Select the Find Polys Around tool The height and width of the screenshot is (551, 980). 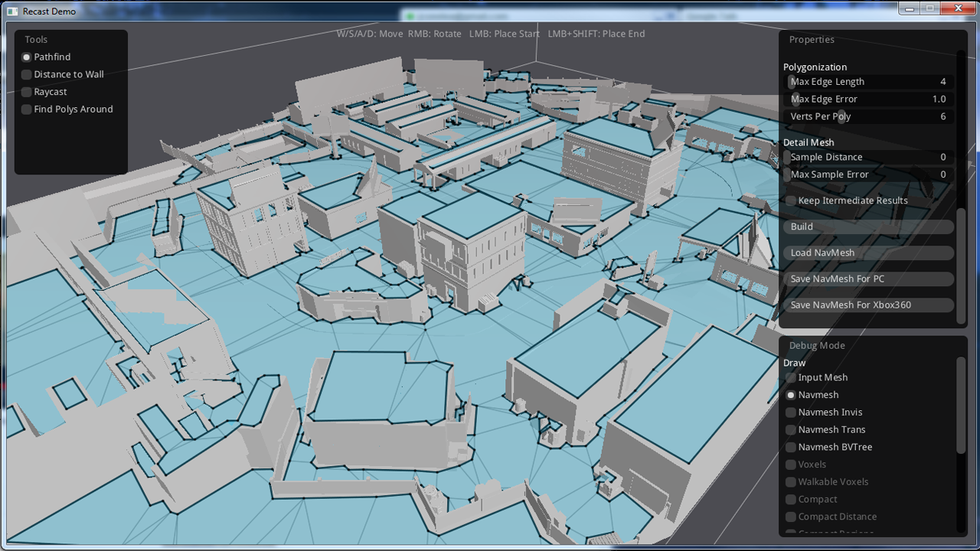click(x=26, y=109)
